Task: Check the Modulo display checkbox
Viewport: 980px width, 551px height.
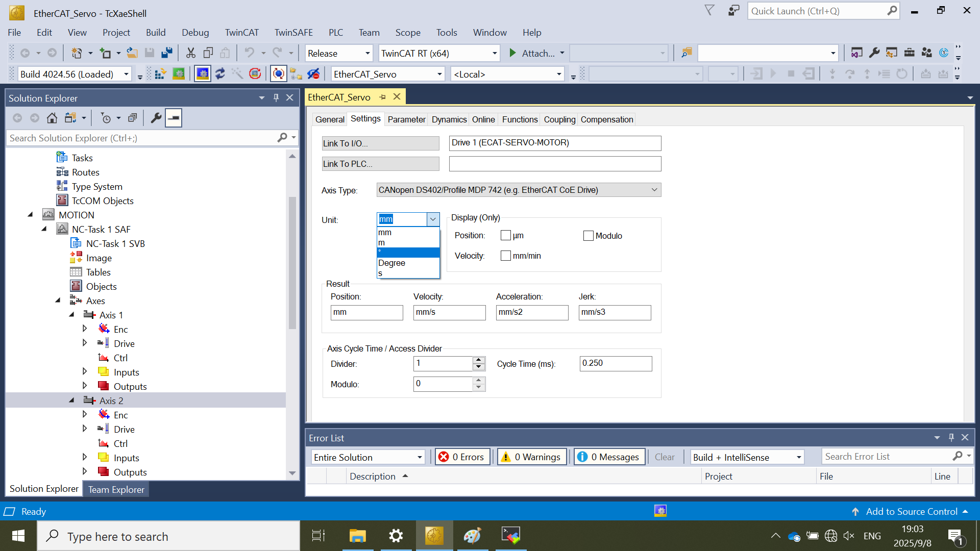Action: [589, 236]
